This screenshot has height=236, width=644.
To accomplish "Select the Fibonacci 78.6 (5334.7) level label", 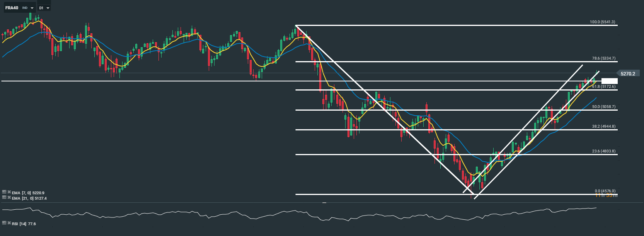I will [603, 58].
